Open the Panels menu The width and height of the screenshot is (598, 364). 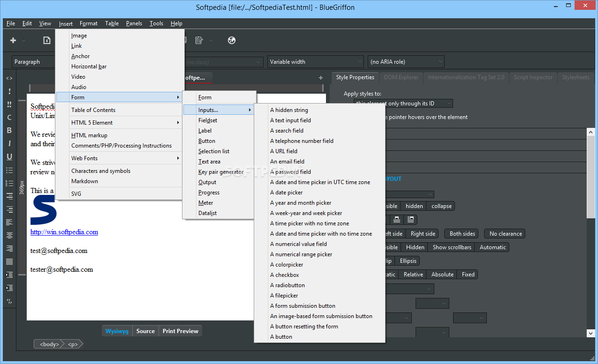[134, 23]
